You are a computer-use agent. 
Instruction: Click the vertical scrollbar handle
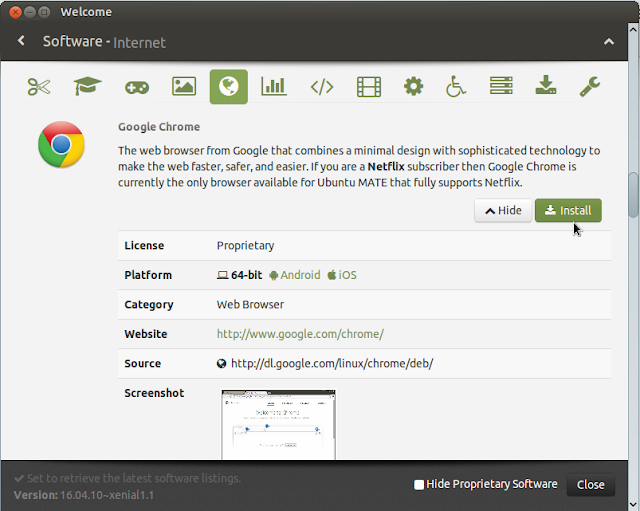pyautogui.click(x=633, y=195)
